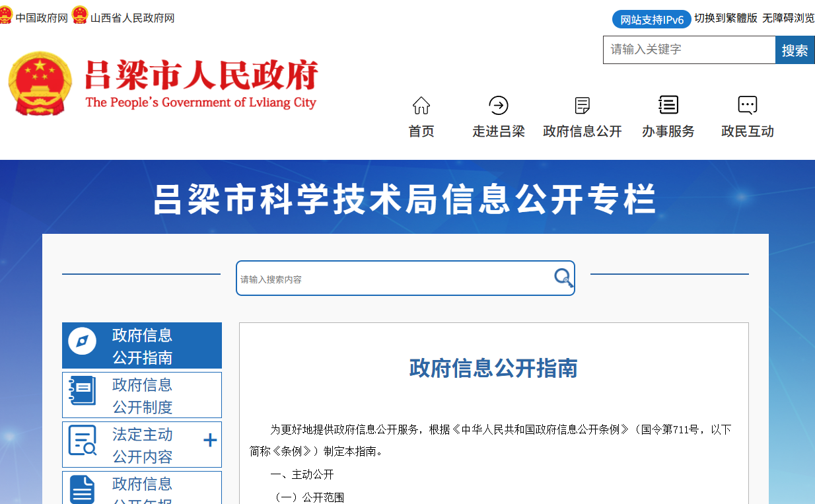Click the 网站支持IPv6 badge

pyautogui.click(x=652, y=19)
